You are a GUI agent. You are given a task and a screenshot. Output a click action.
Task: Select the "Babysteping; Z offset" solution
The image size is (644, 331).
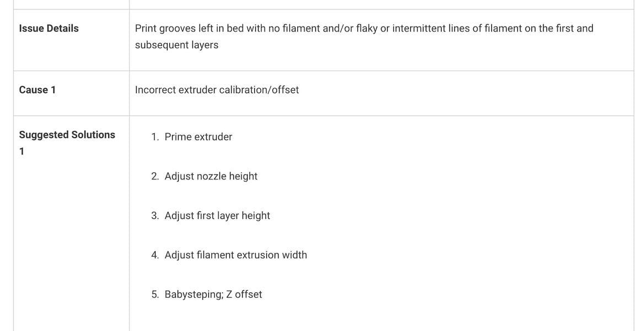click(x=213, y=295)
